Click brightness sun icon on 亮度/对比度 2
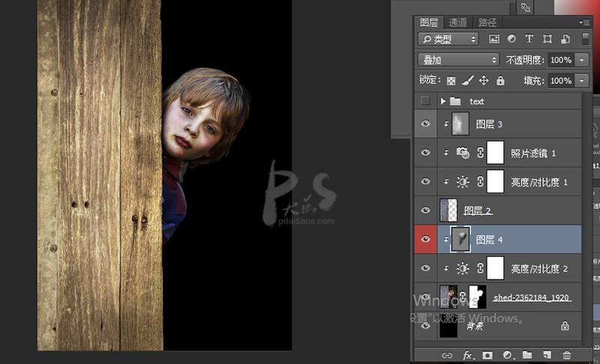 point(463,269)
